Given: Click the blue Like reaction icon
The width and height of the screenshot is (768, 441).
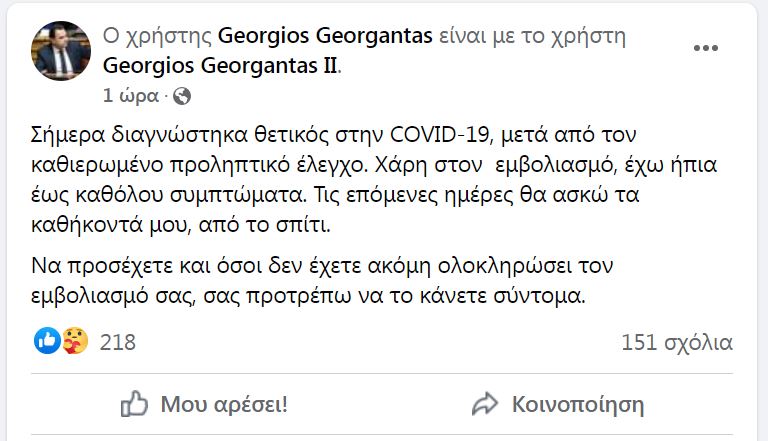Looking at the screenshot, I should pos(47,342).
